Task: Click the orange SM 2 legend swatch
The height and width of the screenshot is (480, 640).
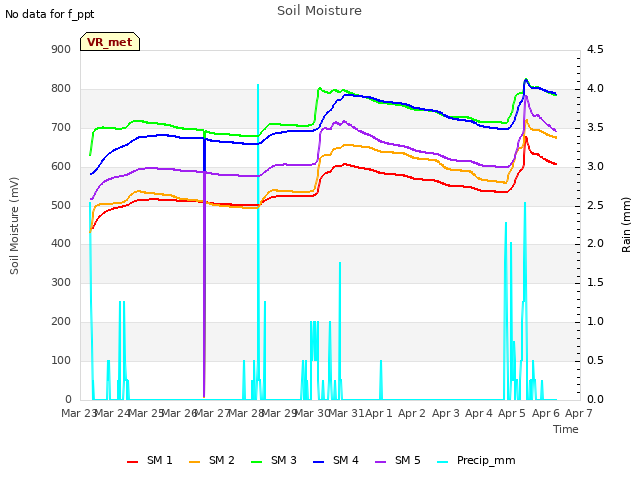Action: pos(194,462)
